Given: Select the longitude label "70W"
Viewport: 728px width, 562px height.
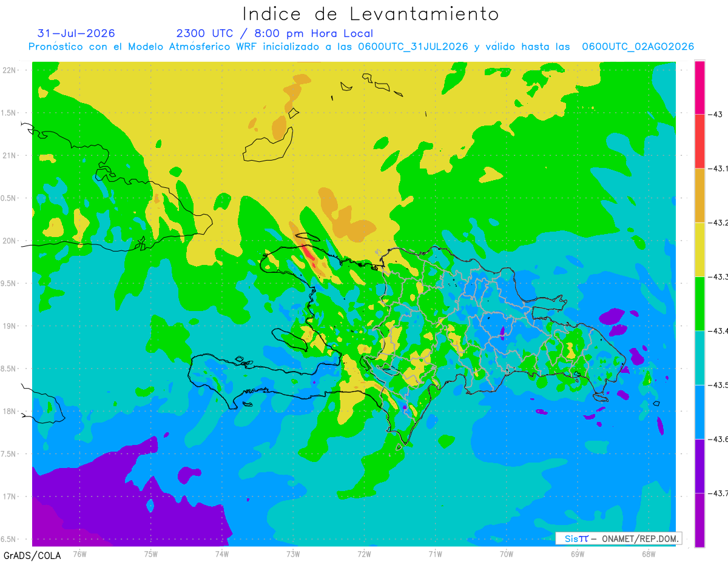Looking at the screenshot, I should tap(507, 554).
